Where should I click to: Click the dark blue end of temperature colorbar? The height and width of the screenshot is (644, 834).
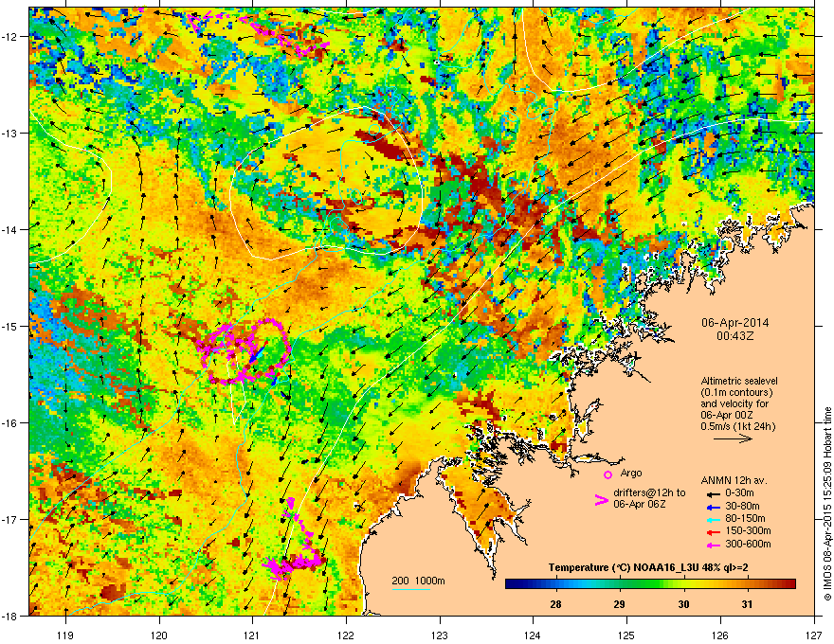tap(512, 584)
